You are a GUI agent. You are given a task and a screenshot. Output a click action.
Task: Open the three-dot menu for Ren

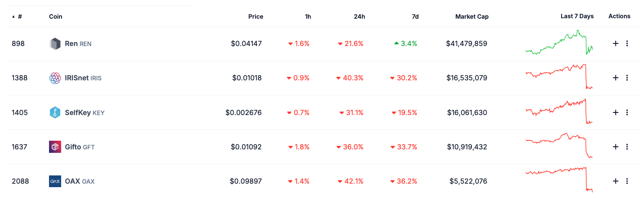(x=627, y=43)
